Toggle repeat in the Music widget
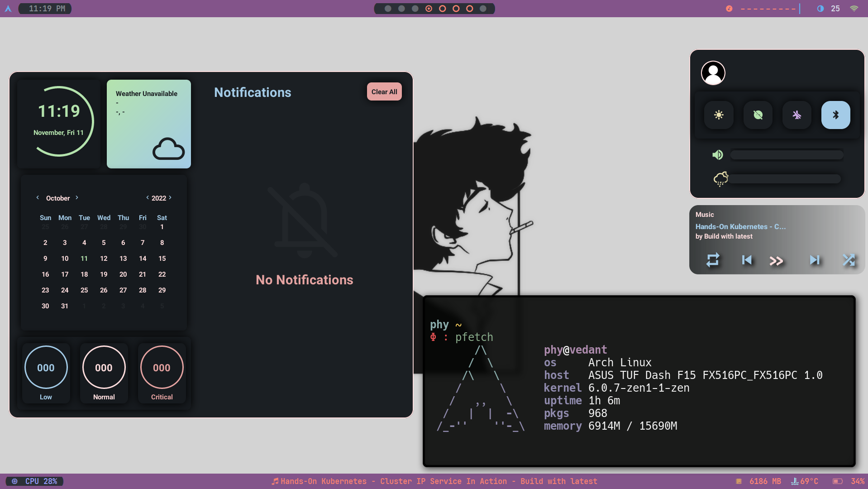The image size is (868, 489). tap(713, 260)
